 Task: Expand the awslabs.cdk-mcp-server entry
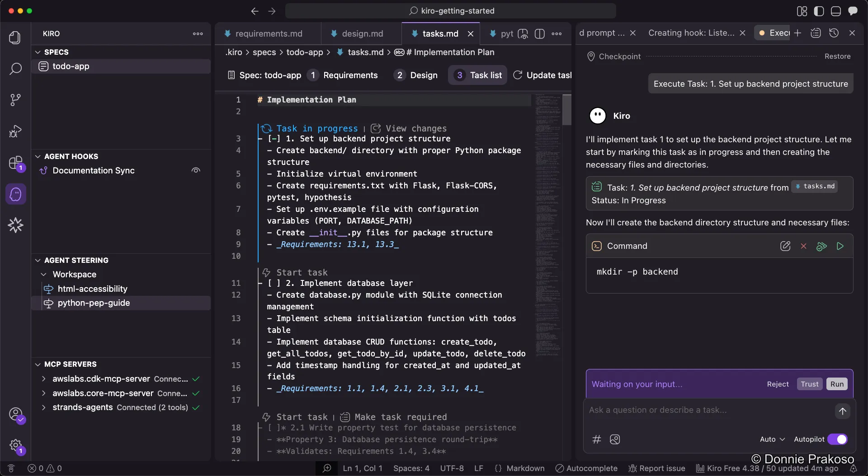coord(43,378)
